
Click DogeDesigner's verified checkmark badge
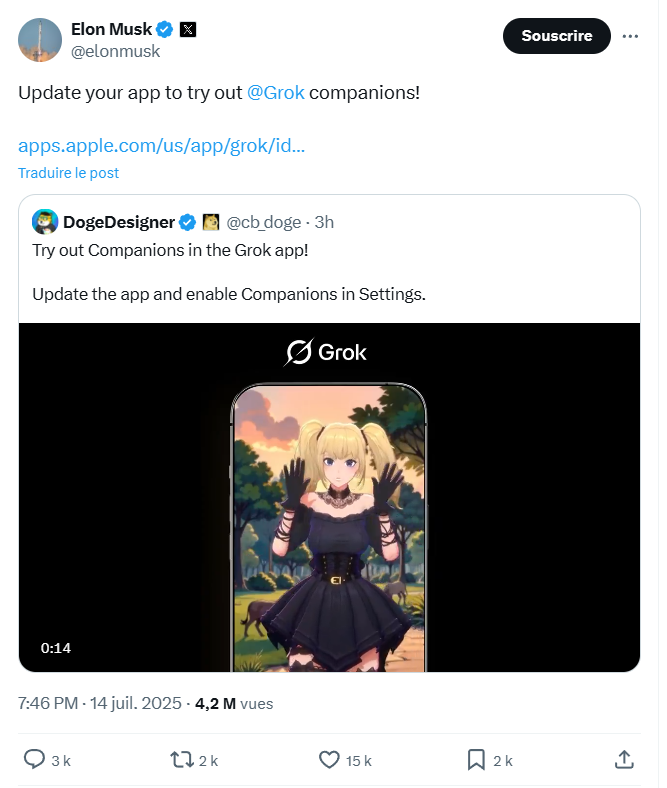tap(187, 222)
